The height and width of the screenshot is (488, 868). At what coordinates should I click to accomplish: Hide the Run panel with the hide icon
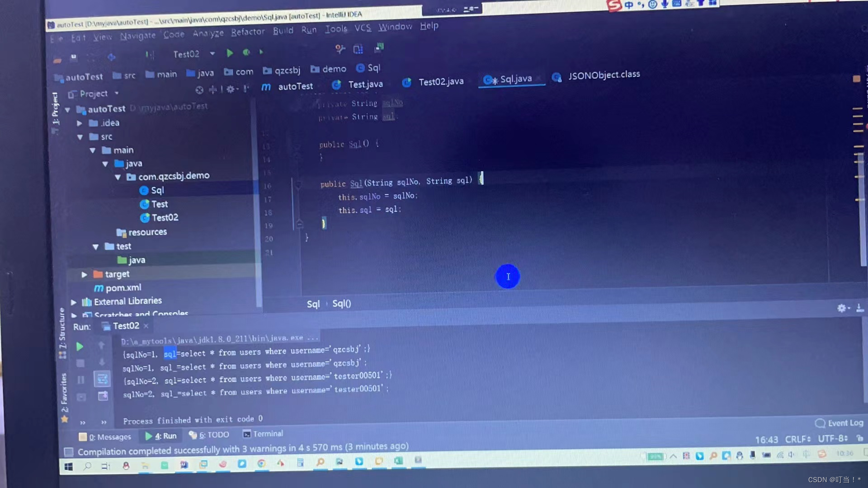pos(860,308)
